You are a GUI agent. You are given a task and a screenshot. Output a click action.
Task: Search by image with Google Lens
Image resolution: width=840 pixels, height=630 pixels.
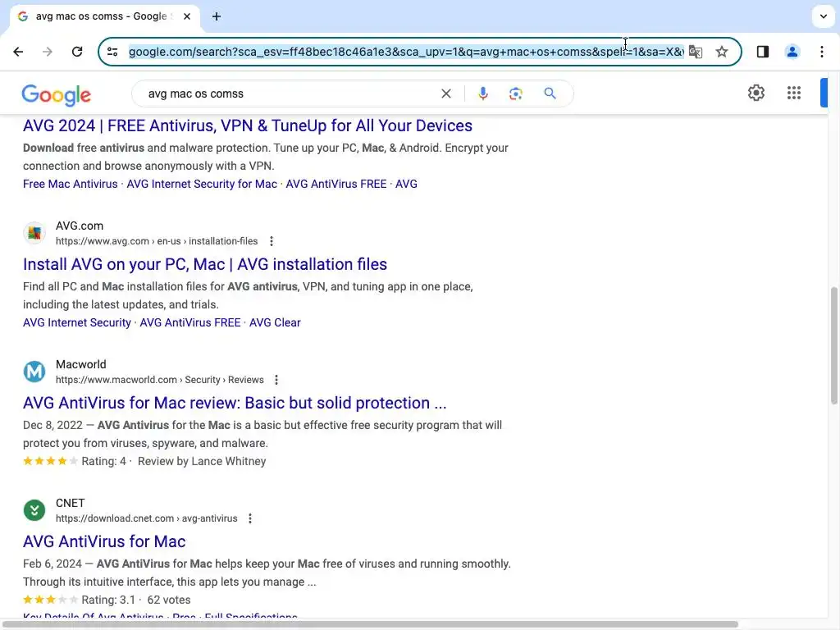516,94
